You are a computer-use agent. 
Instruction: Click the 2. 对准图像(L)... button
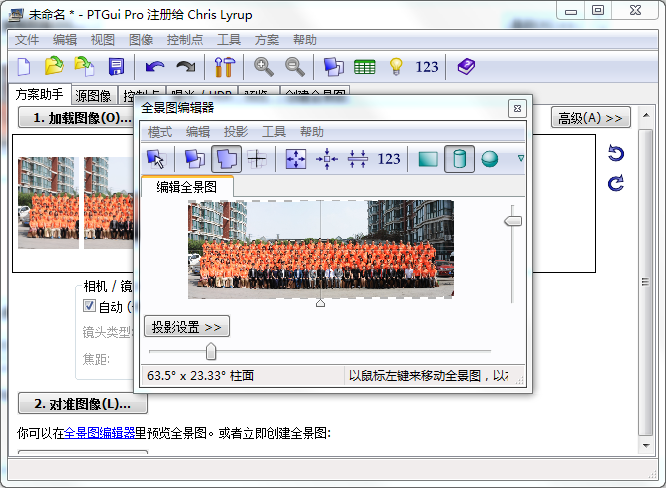coord(82,404)
